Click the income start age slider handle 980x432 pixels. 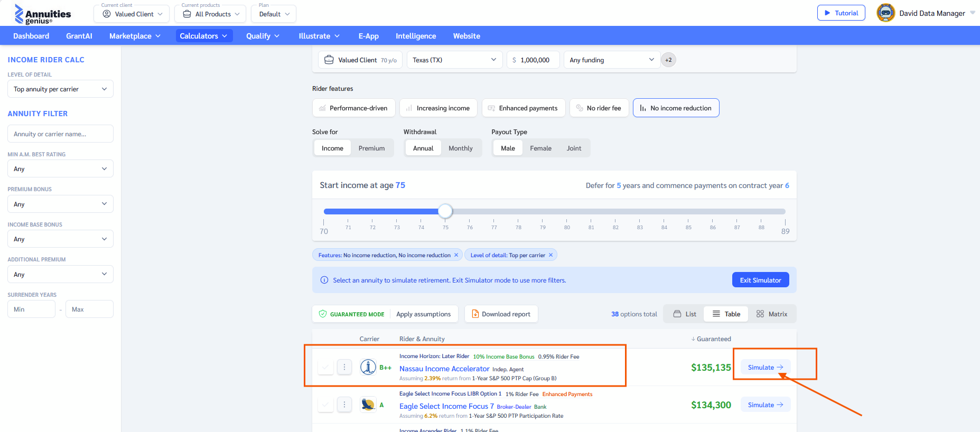[445, 211]
